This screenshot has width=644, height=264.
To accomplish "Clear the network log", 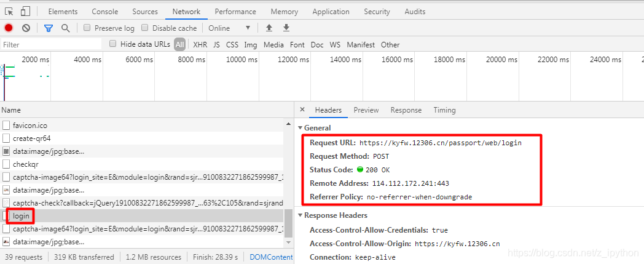I will pyautogui.click(x=26, y=28).
